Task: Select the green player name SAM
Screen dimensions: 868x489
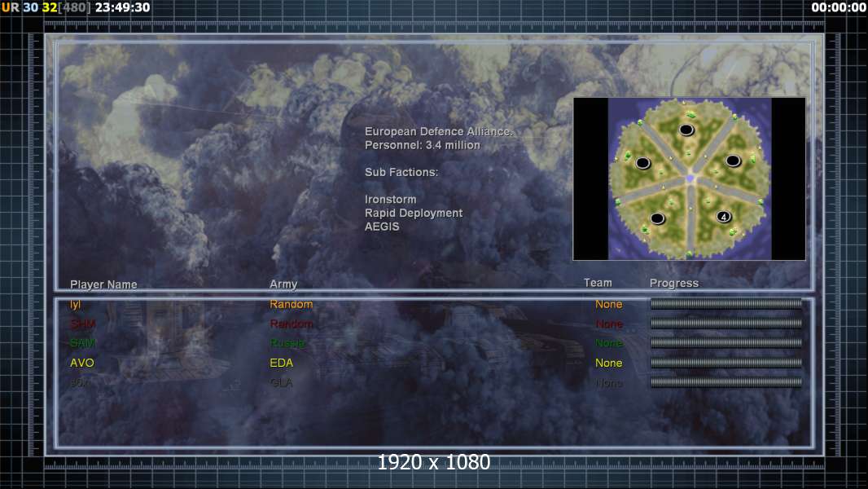Action: pos(82,343)
